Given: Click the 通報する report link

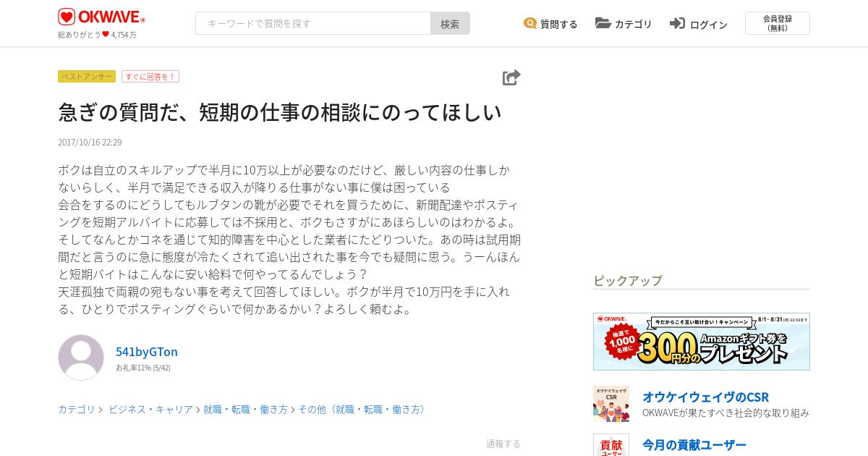Looking at the screenshot, I should (503, 444).
